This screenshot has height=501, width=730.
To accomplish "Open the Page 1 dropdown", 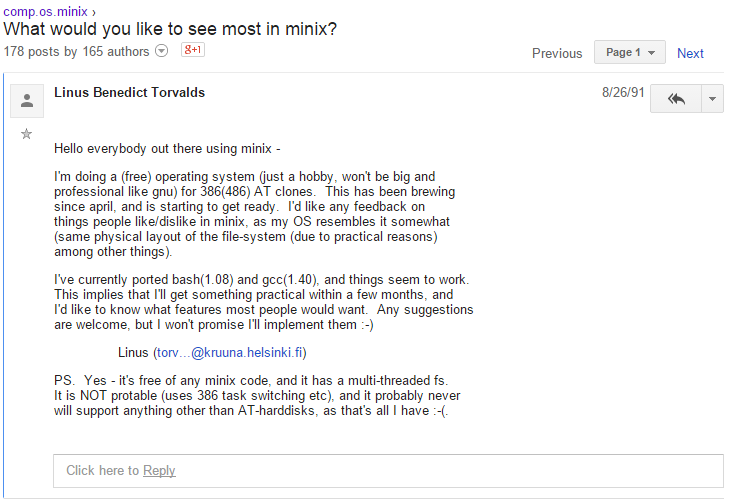I will pyautogui.click(x=629, y=52).
